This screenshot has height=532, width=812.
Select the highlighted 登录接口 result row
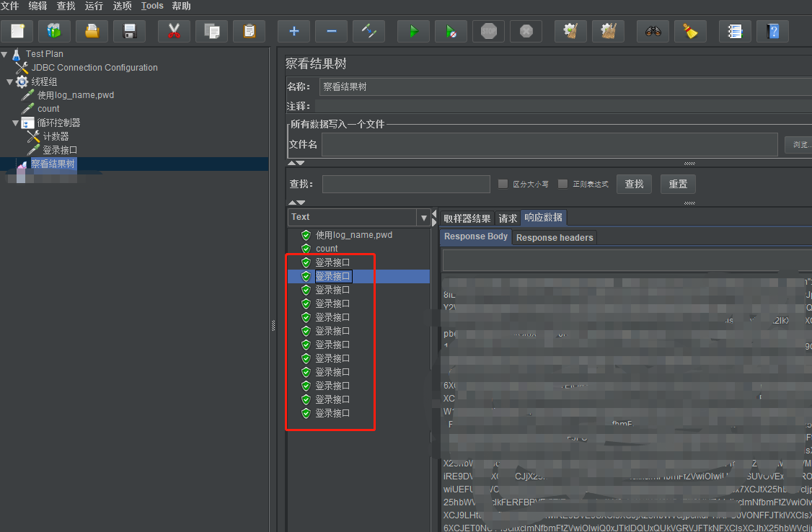[x=358, y=276]
